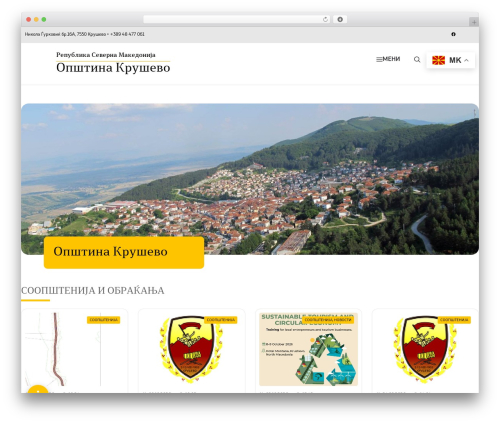Image resolution: width=500 pixels, height=423 pixels.
Task: Click Соопштенија tag on map card
Action: pyautogui.click(x=104, y=320)
